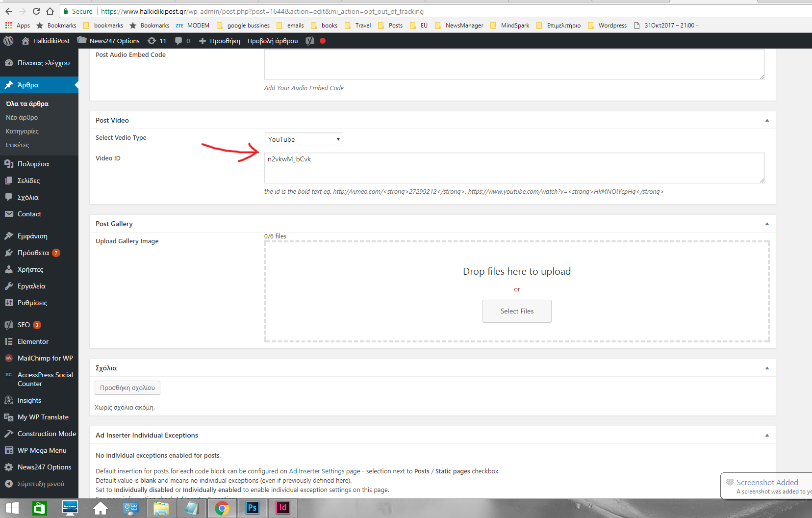Viewport: 812px width, 518px height.
Task: Toggle the Σχόλια panel arrow
Action: pyautogui.click(x=767, y=368)
